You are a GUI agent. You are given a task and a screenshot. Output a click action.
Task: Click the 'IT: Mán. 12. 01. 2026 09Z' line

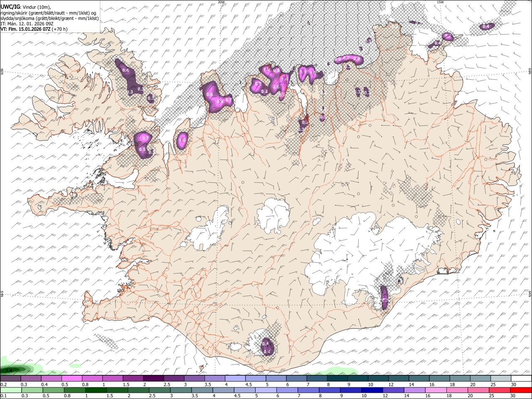pos(27,24)
